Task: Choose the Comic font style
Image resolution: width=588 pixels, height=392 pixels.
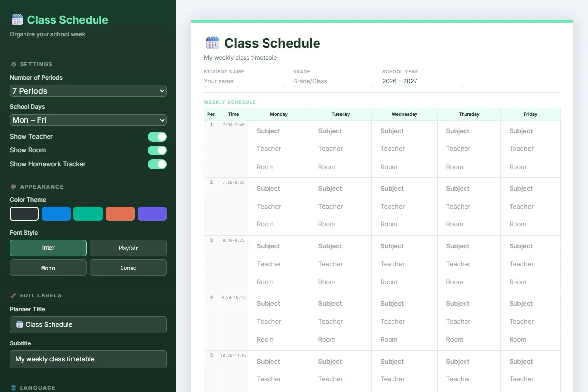Action: click(128, 268)
